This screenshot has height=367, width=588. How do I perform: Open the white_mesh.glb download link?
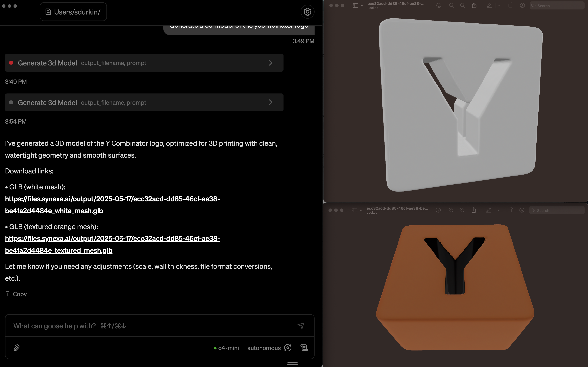112,205
